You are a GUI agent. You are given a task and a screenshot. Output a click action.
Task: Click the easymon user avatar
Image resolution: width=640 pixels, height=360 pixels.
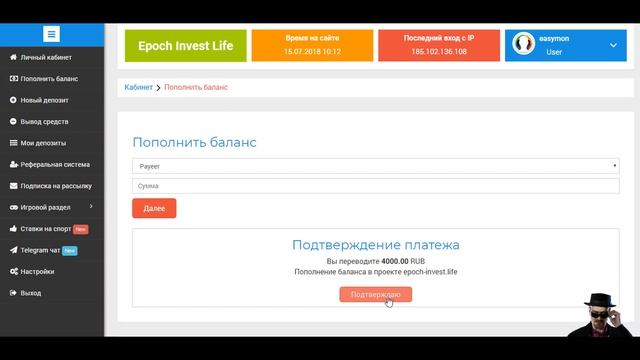click(x=524, y=43)
